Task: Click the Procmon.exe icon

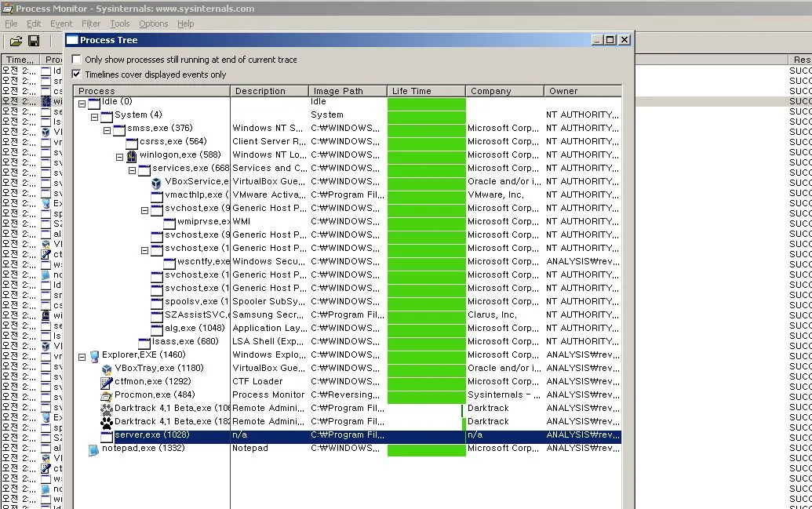Action: click(107, 396)
